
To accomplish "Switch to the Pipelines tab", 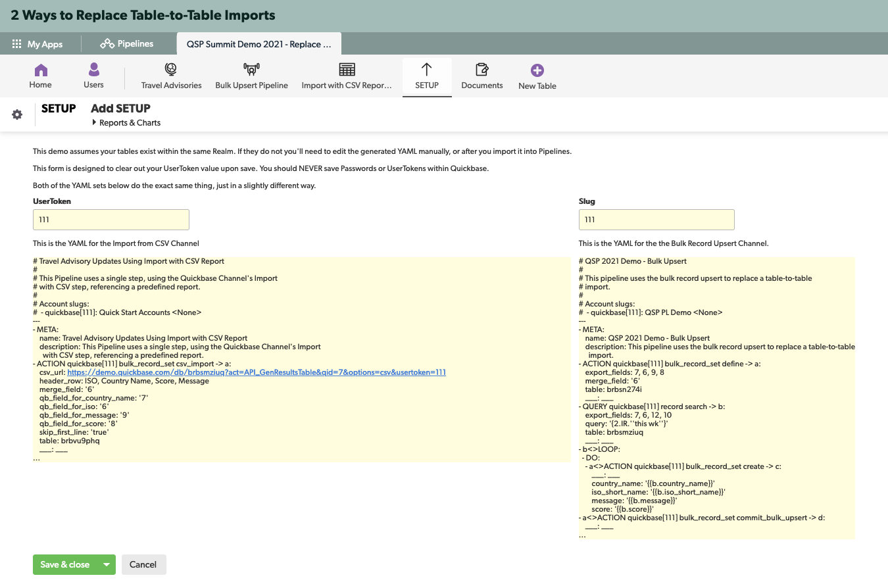I will click(127, 44).
